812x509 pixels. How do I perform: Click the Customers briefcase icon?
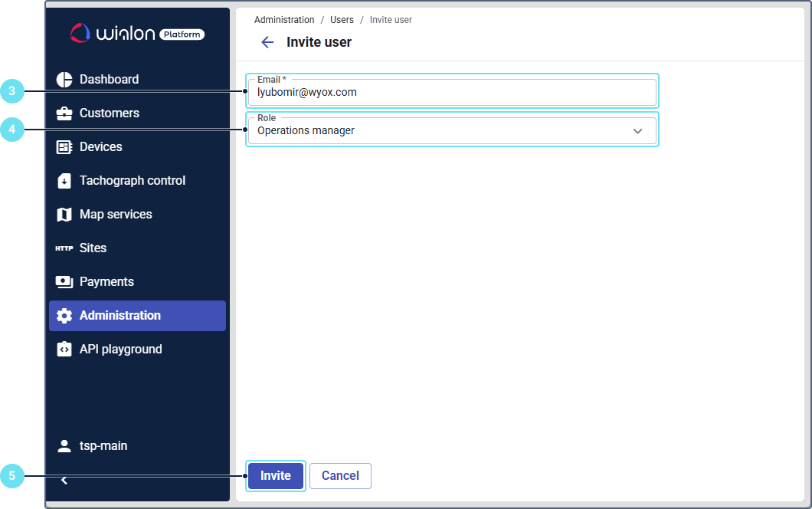64,113
